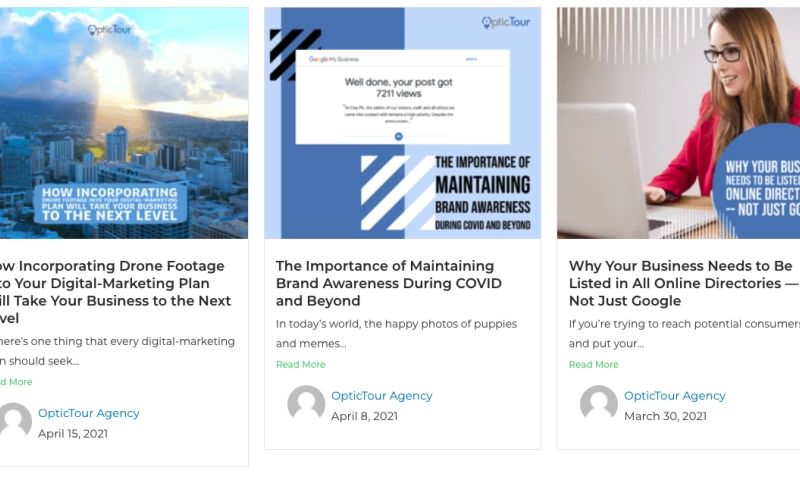Open the Incorporating Drone Footage article title
This screenshot has height=480, width=800.
click(115, 292)
